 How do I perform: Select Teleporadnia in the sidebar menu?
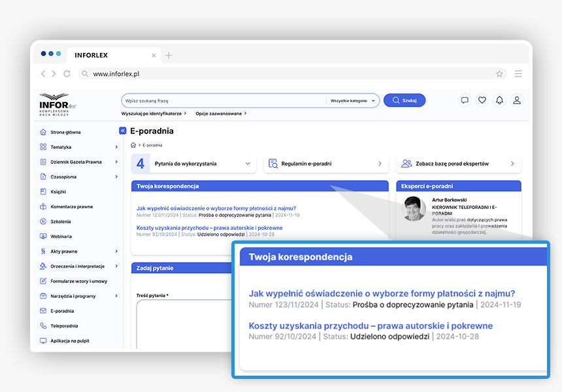pyautogui.click(x=64, y=325)
